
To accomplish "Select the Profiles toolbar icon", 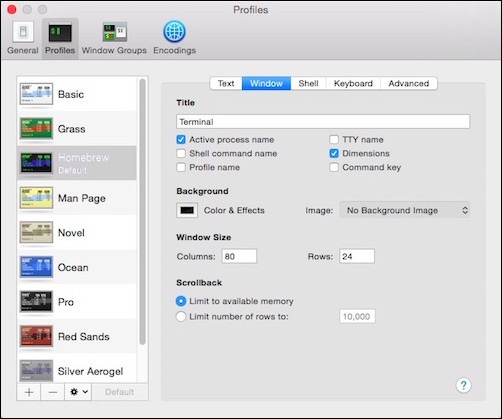I will click(60, 38).
